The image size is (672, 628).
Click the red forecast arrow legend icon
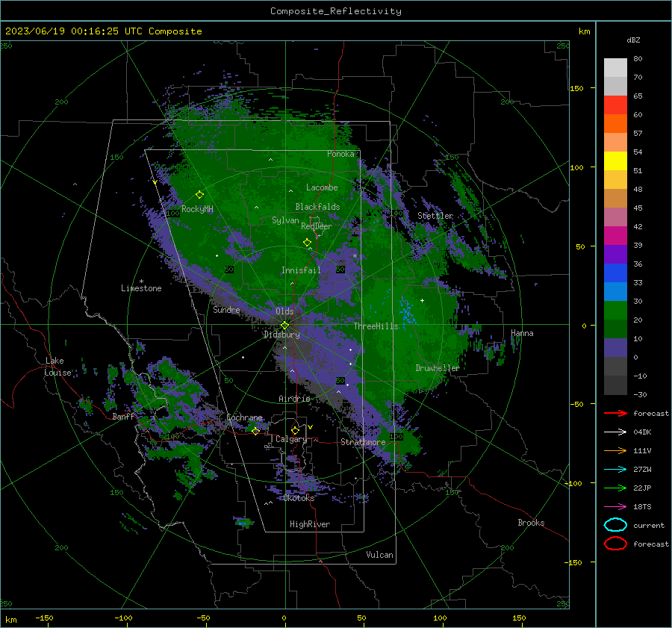(x=615, y=413)
